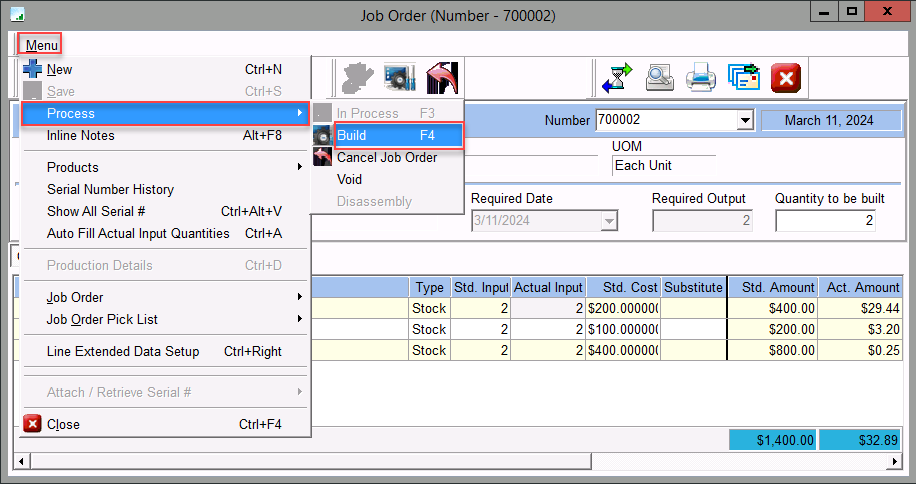The width and height of the screenshot is (916, 484).
Task: Select Auto Fill Actual Input Quantities
Action: [138, 233]
